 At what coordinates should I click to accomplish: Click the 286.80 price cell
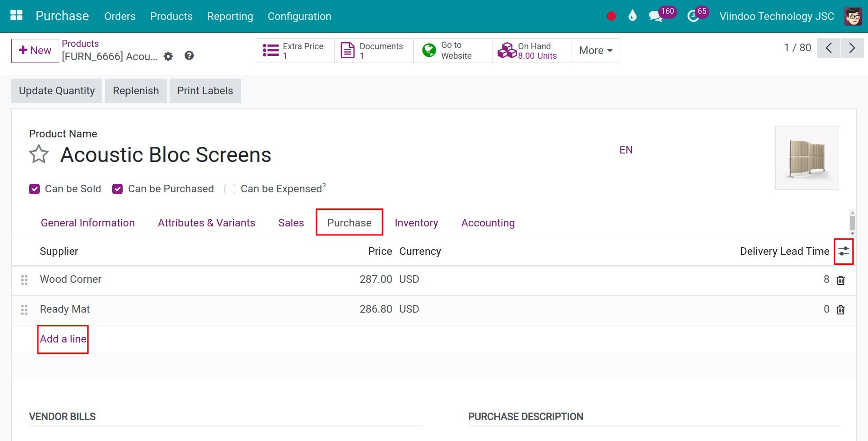click(376, 309)
